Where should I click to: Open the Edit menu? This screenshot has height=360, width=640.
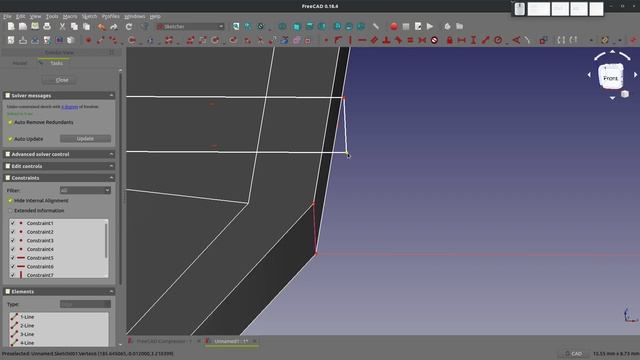pyautogui.click(x=20, y=16)
